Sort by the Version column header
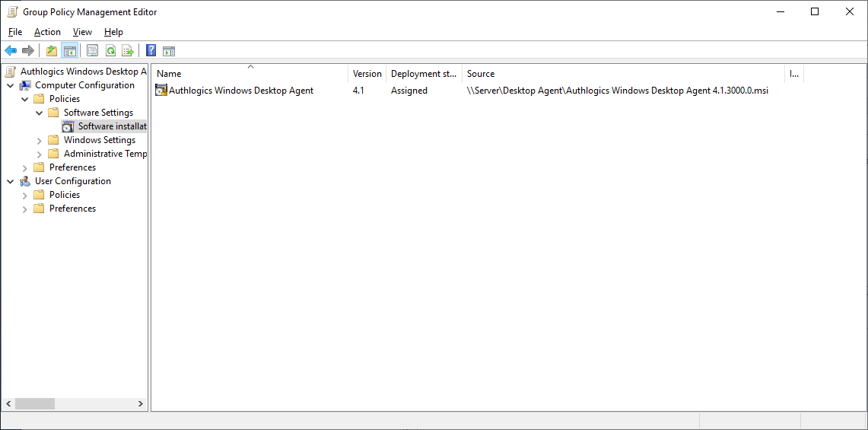Screen dimensions: 868x430 (x=367, y=74)
